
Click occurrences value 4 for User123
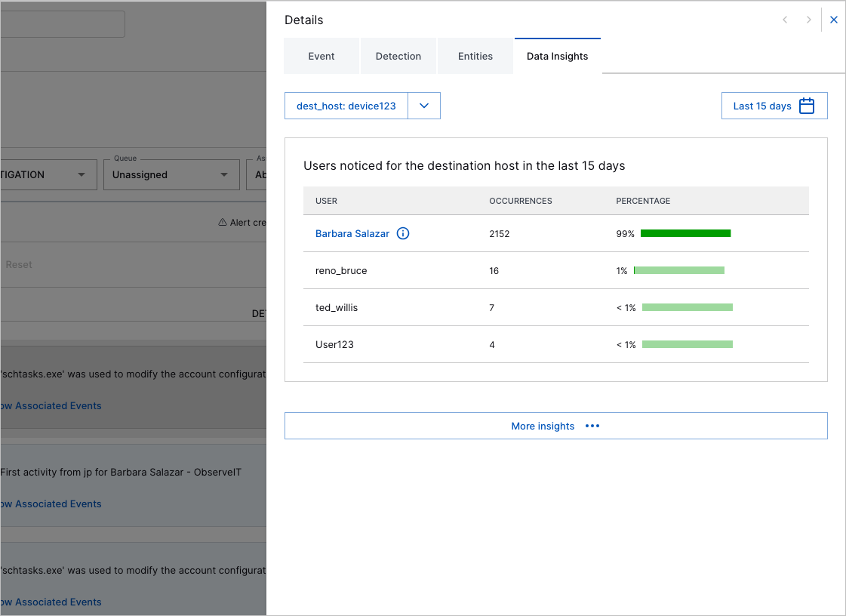pos(492,344)
